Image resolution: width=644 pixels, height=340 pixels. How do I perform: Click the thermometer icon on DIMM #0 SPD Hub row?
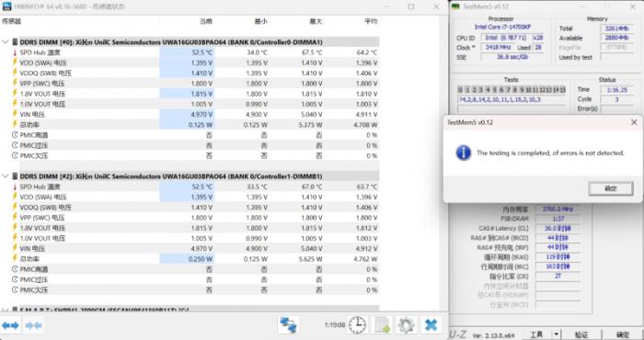pos(15,52)
